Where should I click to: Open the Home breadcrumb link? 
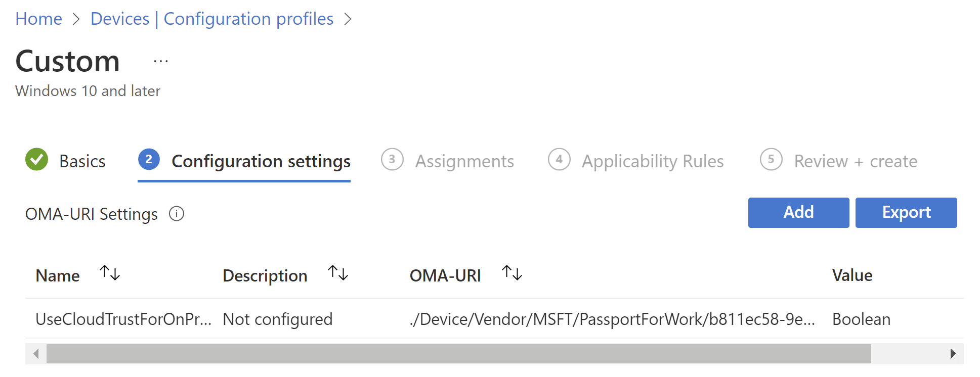[x=38, y=19]
